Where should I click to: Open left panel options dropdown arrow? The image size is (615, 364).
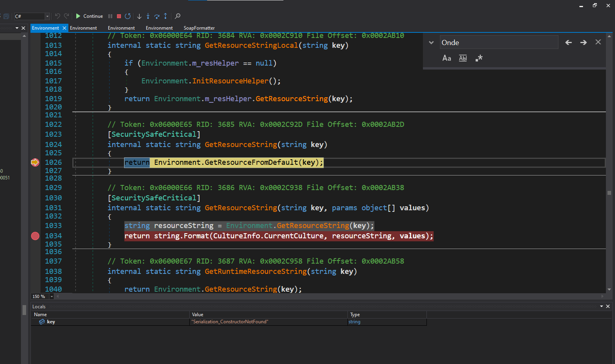17,28
